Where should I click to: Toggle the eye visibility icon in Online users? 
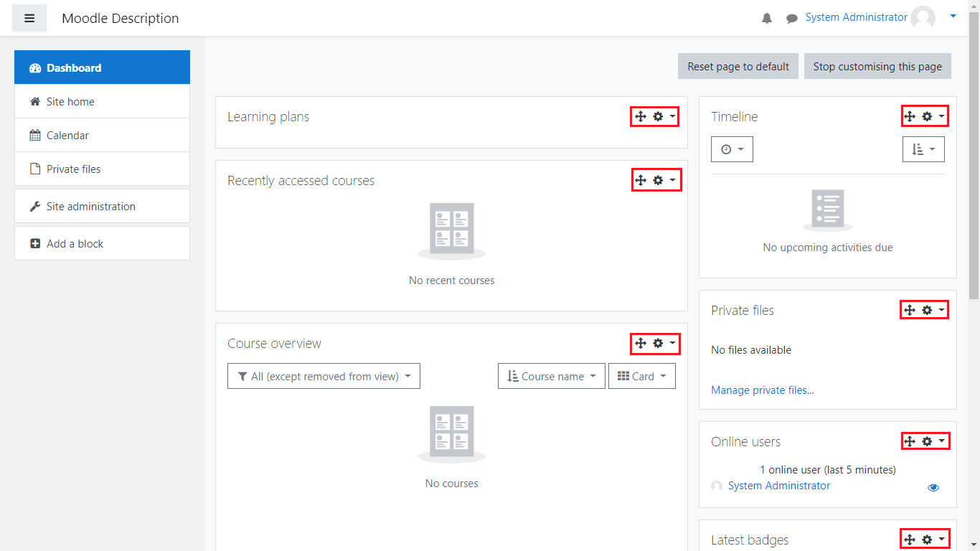point(933,487)
